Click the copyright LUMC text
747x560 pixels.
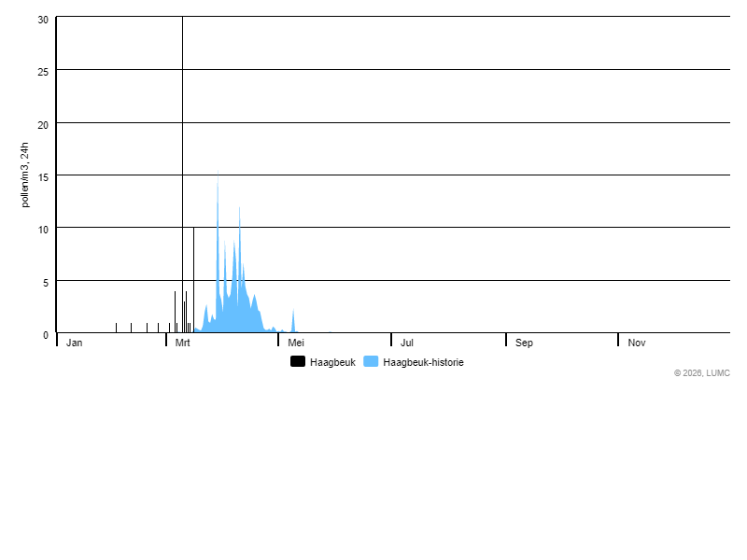pos(701,372)
